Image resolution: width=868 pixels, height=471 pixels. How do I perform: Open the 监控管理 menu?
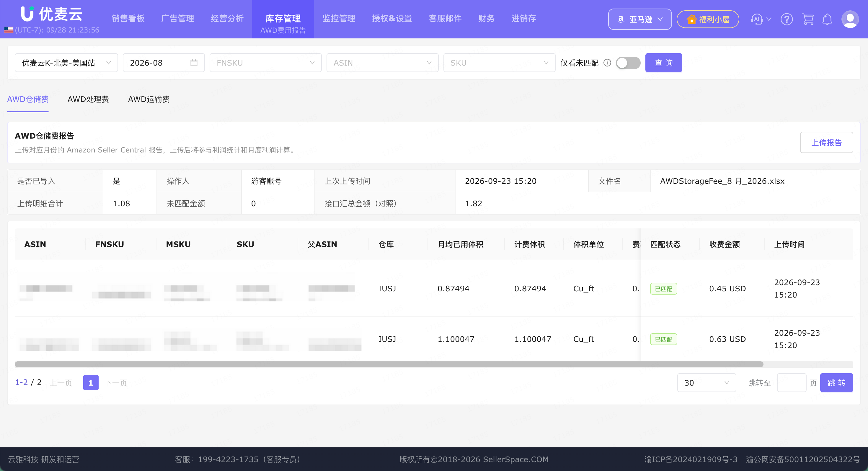(339, 19)
